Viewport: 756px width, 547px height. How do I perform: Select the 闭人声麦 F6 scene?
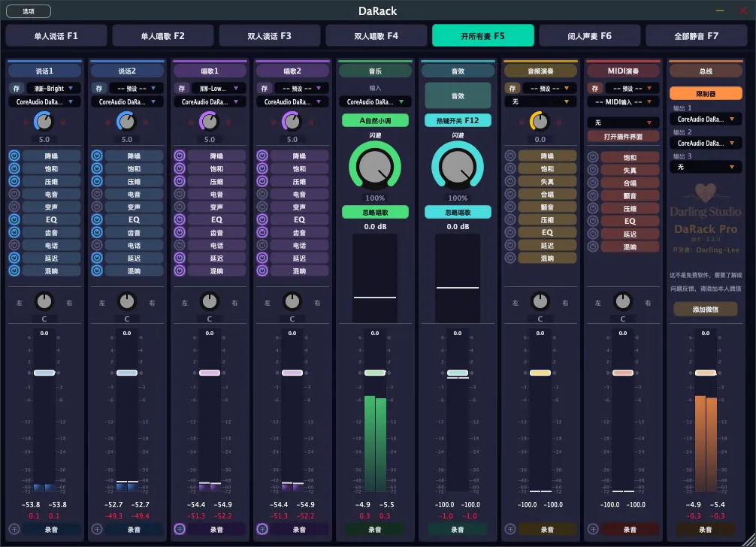pos(589,36)
